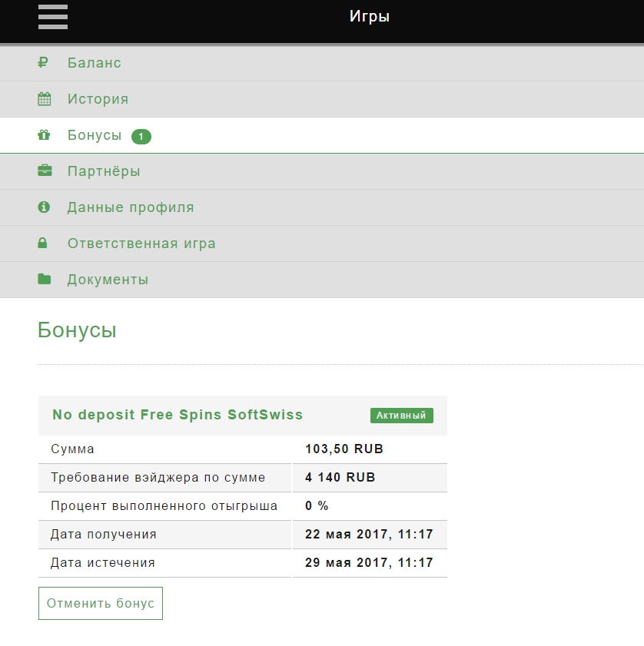644x646 pixels.
Task: Click the bonus count badge showing 1
Action: point(141,136)
